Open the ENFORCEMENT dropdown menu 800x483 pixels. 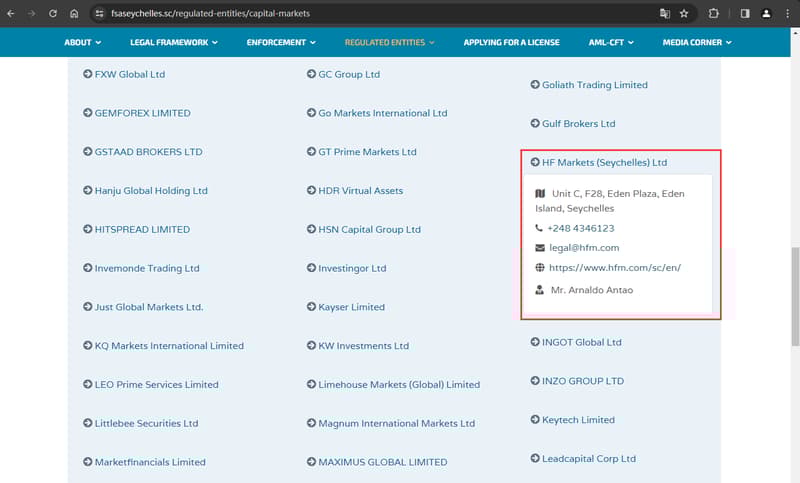coord(281,42)
